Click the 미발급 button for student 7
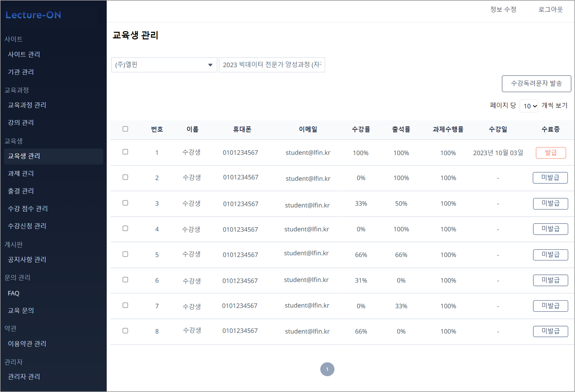 550,306
